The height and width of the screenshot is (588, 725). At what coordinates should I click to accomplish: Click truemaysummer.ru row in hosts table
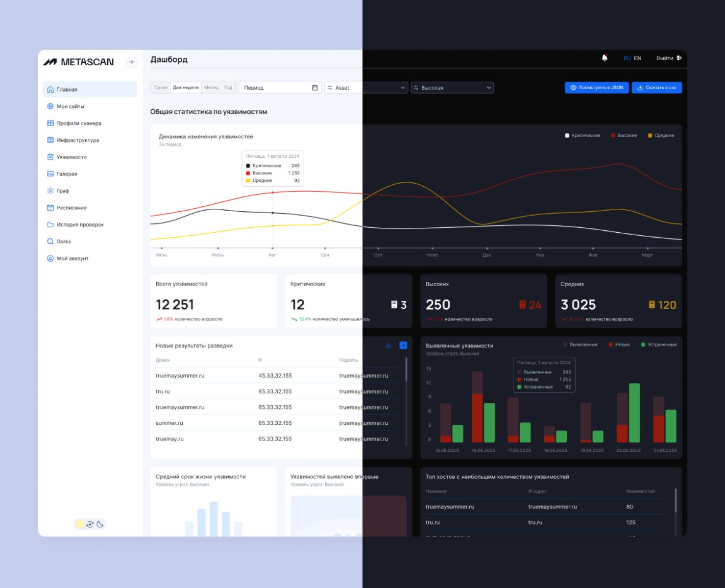[x=546, y=507]
